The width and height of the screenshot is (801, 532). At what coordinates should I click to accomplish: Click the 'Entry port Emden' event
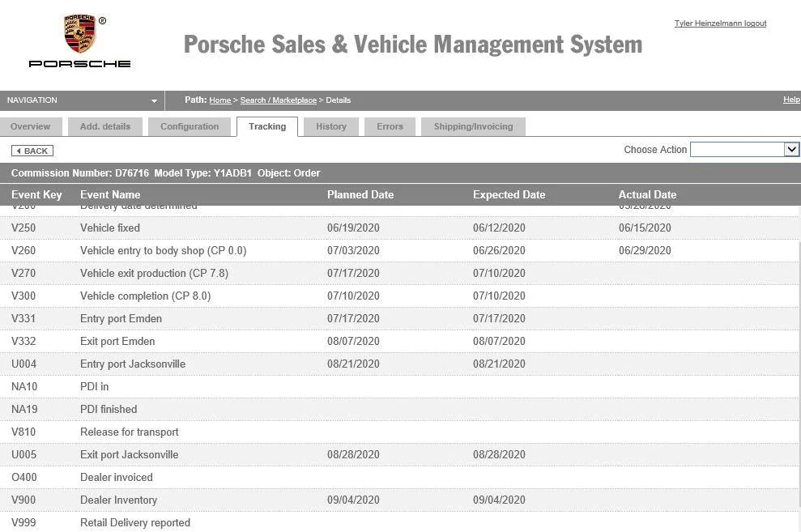[x=121, y=318]
